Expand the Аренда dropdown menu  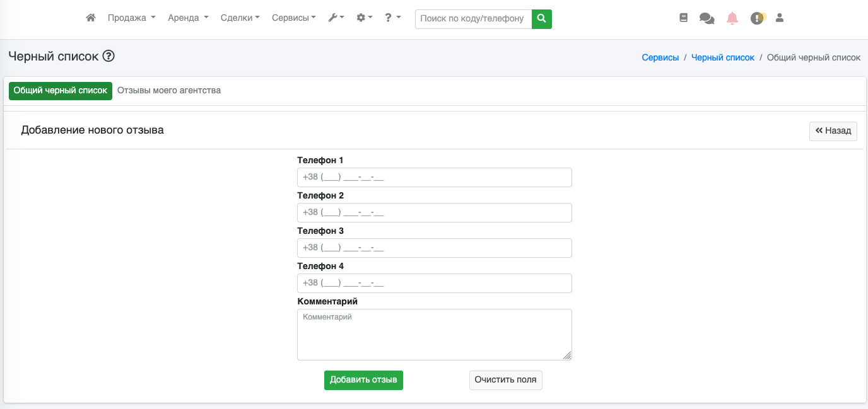pos(188,18)
